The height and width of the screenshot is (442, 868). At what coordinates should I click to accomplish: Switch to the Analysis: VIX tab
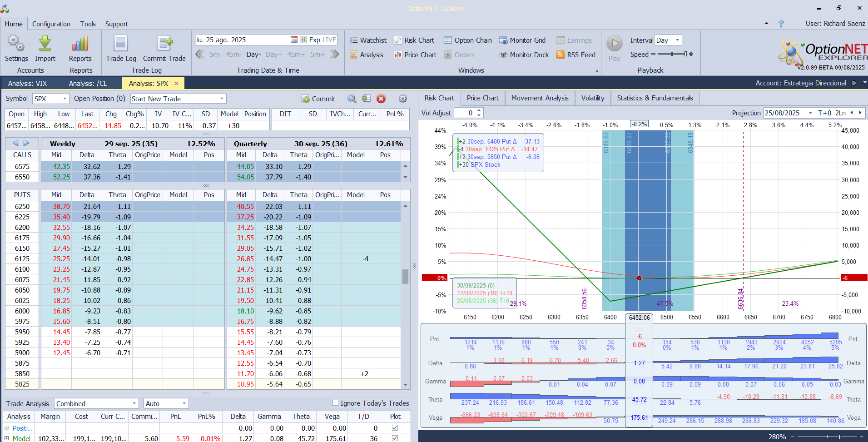pos(27,83)
